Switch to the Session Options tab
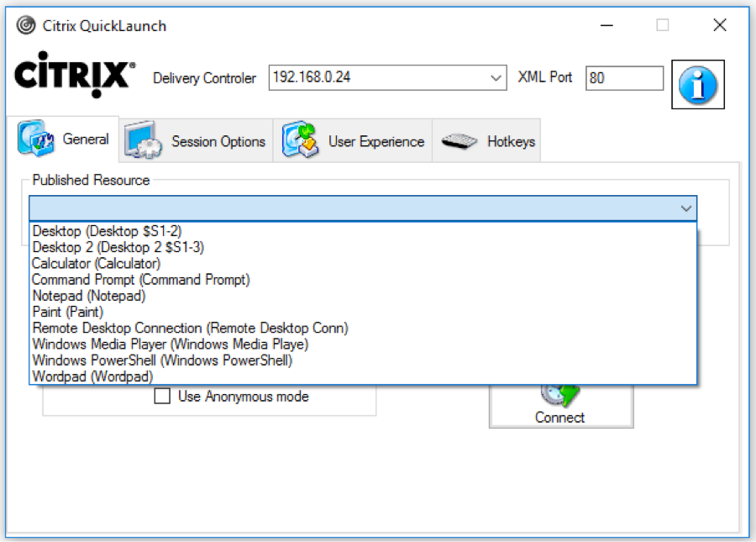756x542 pixels. 196,140
